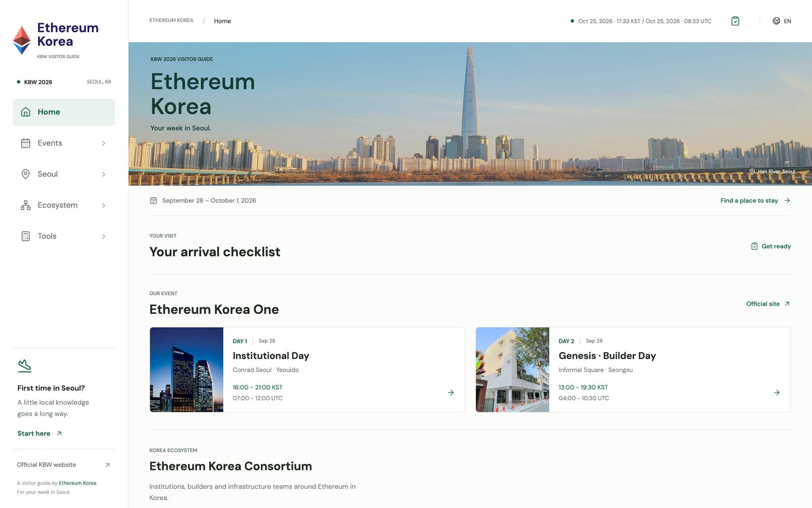Screen dimensions: 812x508
Task: Click the Get ready button
Action: click(771, 246)
